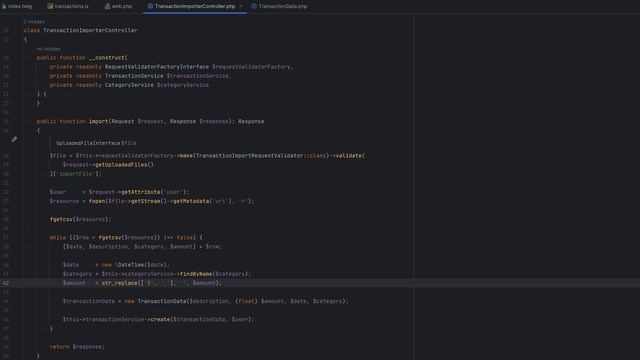Click the getAttribute method call
Screen dimensions: 640x360
tap(140, 192)
